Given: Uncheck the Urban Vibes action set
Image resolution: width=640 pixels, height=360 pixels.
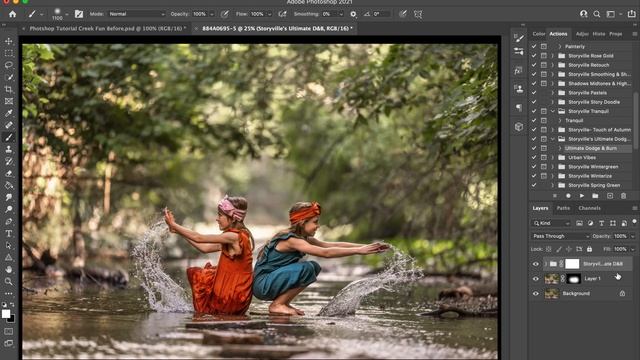Looking at the screenshot, I should pyautogui.click(x=534, y=158).
